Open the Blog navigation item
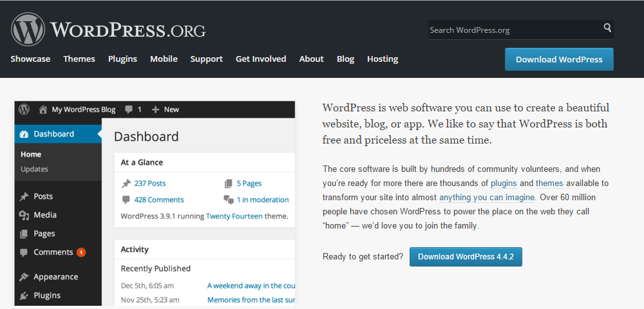Screen dimensions: 644x309 coord(345,59)
